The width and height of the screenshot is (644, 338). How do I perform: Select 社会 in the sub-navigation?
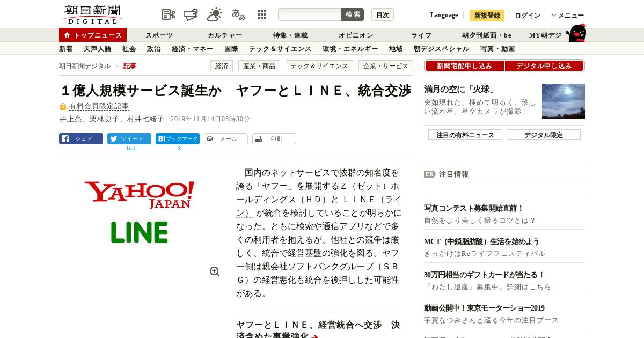tap(129, 49)
